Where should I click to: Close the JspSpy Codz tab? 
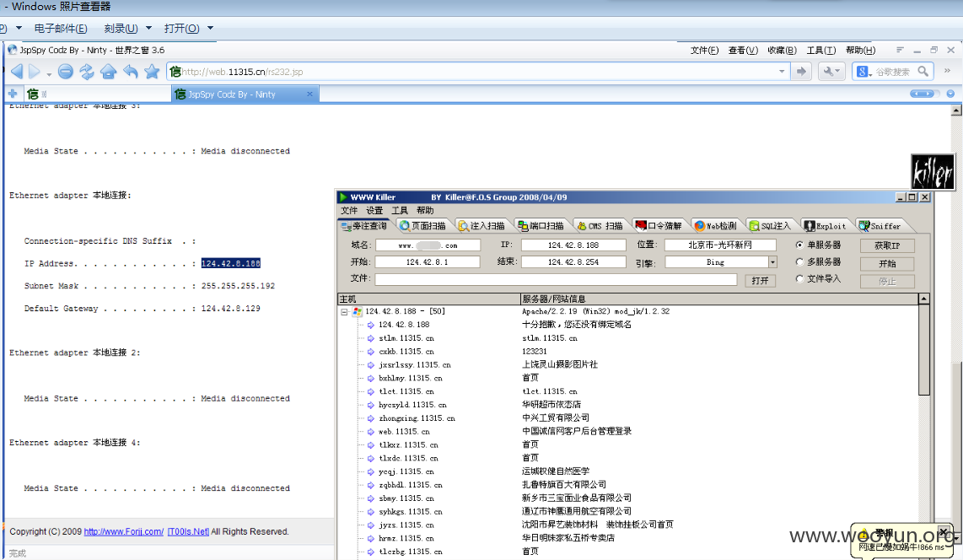pos(309,94)
